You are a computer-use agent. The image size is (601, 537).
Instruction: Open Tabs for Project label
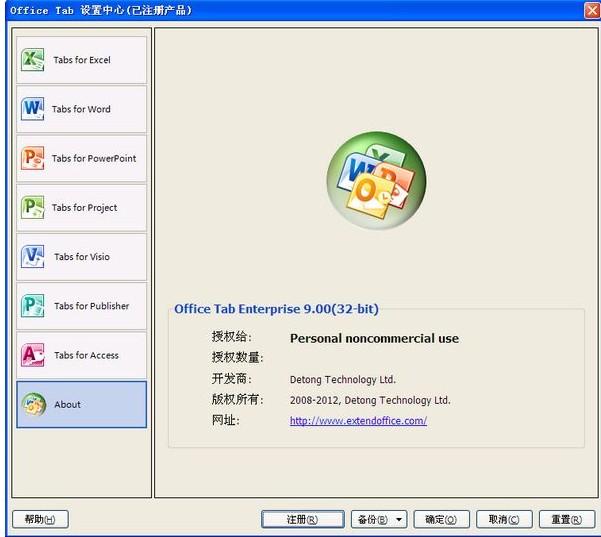85,208
